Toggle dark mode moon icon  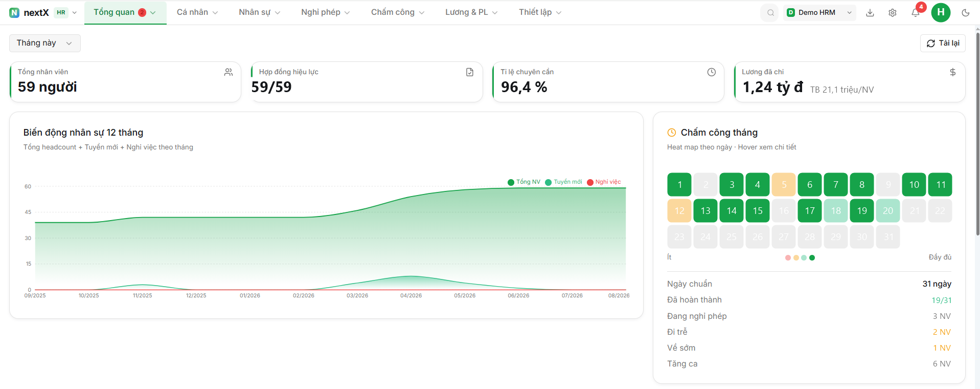966,13
